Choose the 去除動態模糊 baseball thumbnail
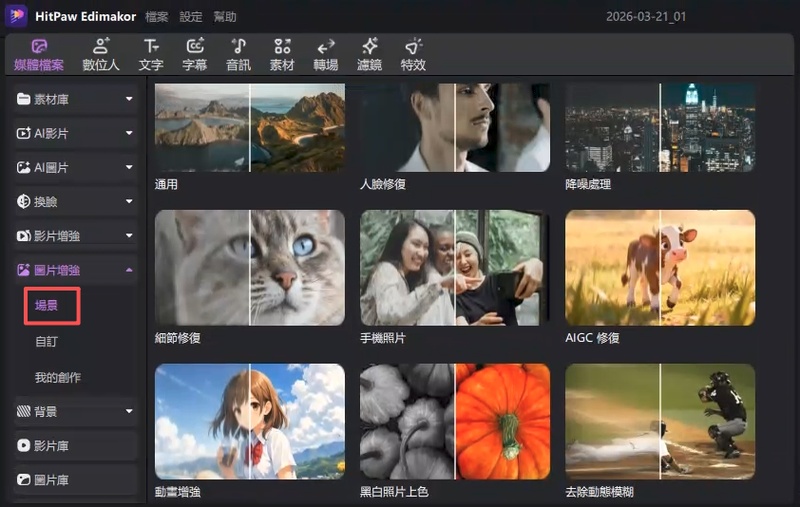 [660, 421]
